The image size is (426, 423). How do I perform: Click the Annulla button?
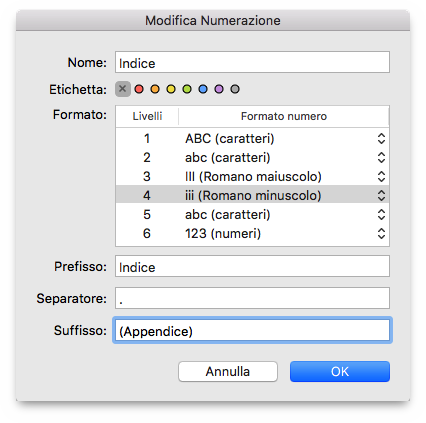coord(228,371)
